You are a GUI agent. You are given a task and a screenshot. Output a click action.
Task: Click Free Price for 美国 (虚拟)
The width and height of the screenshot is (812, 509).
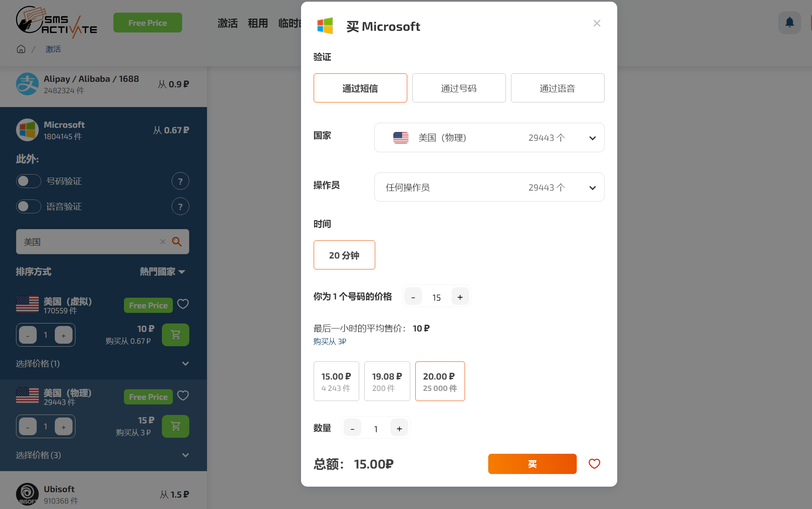coord(148,305)
